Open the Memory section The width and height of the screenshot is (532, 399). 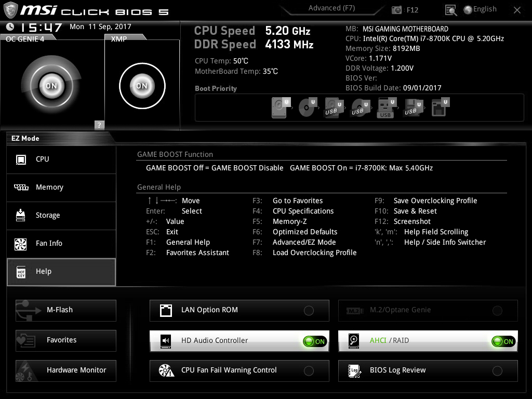click(x=61, y=188)
